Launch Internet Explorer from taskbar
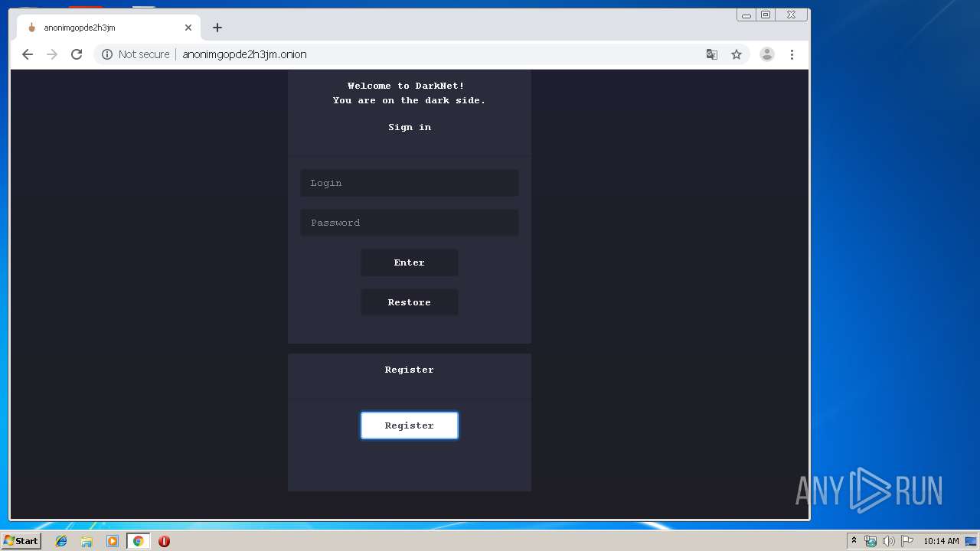980x551 pixels. click(61, 541)
